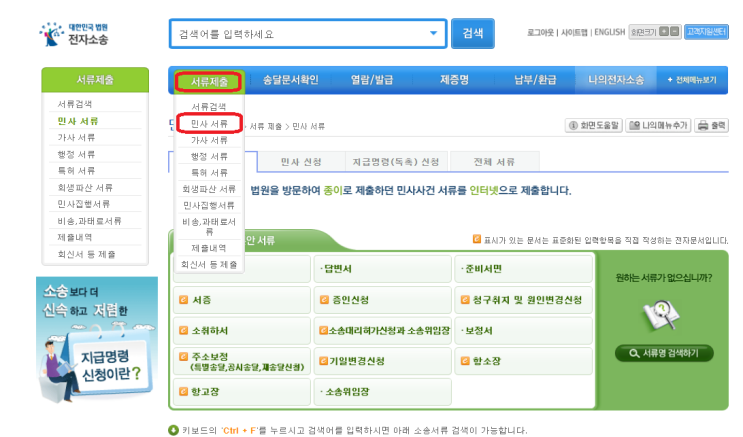Open the 열람/발급 navigation menu
Screen dimensions: 743x437
pos(372,80)
